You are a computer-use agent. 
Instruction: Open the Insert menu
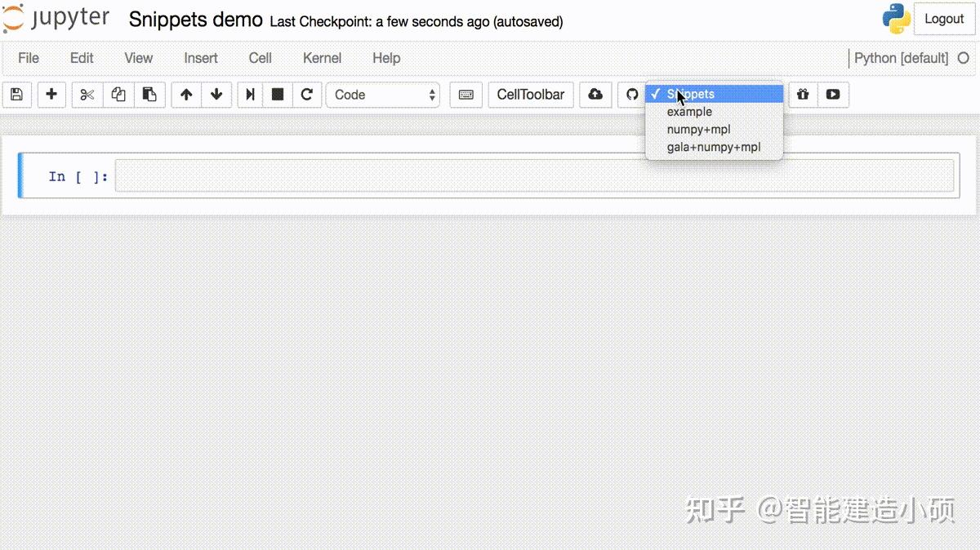coord(201,58)
